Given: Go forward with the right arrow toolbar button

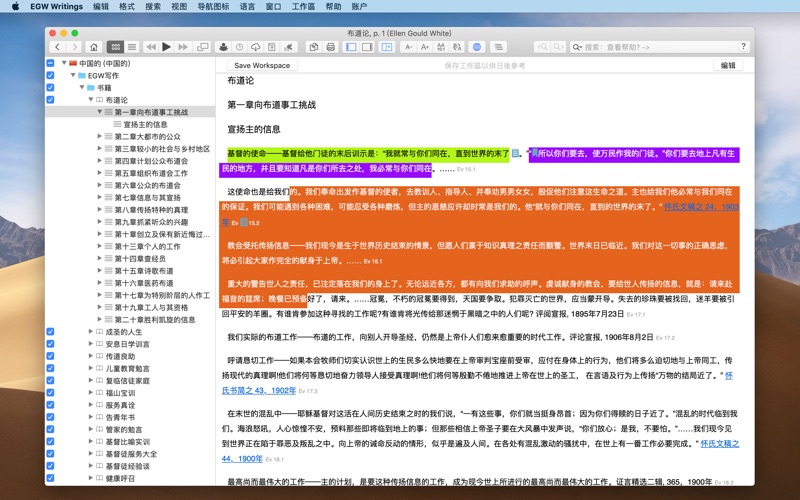Looking at the screenshot, I should pos(74,47).
